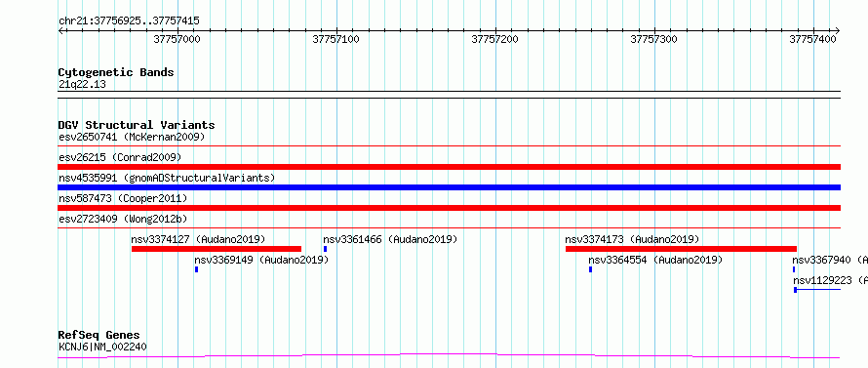
Task: Open the nsv3364554 (Audano2019) label
Action: coord(655,260)
